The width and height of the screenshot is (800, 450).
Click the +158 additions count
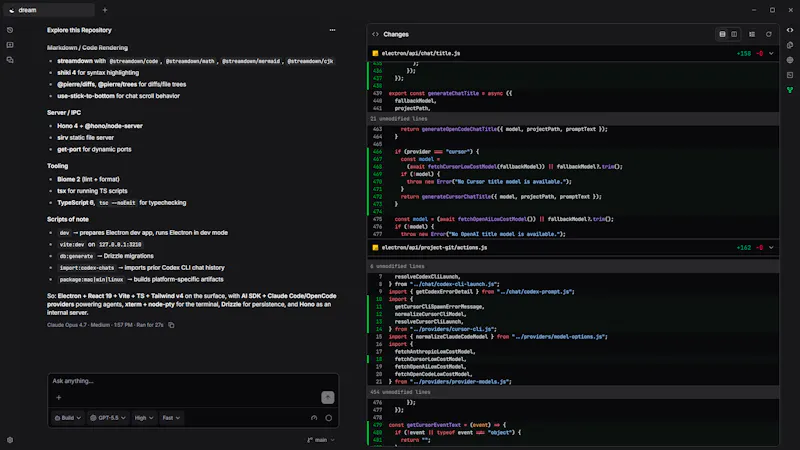[x=744, y=53]
